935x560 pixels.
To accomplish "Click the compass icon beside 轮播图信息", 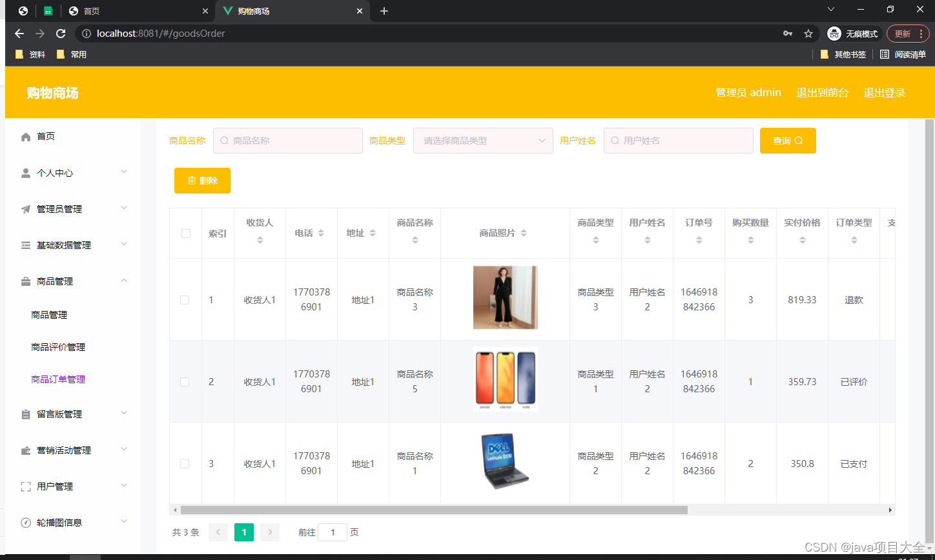I will tap(26, 523).
